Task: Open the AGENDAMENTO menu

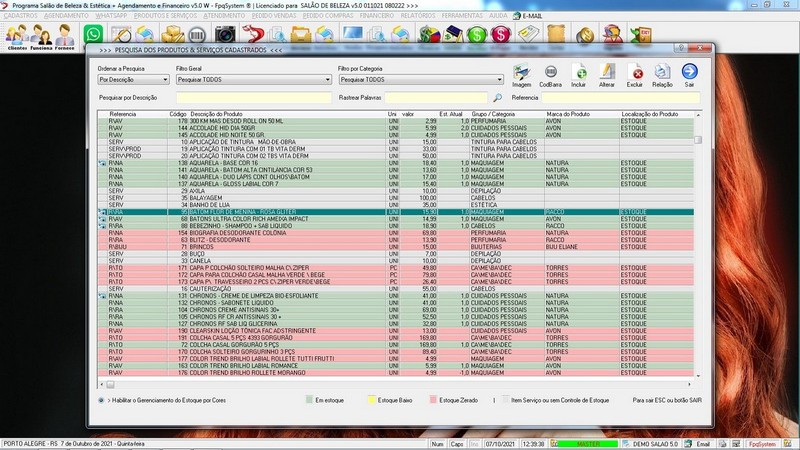Action: pos(66,16)
